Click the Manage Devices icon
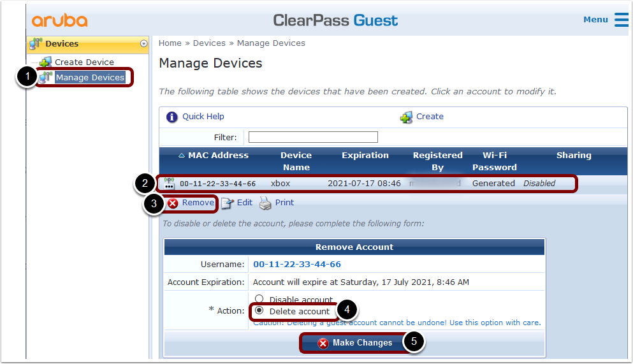Screen dimensions: 633x364 tap(46, 76)
